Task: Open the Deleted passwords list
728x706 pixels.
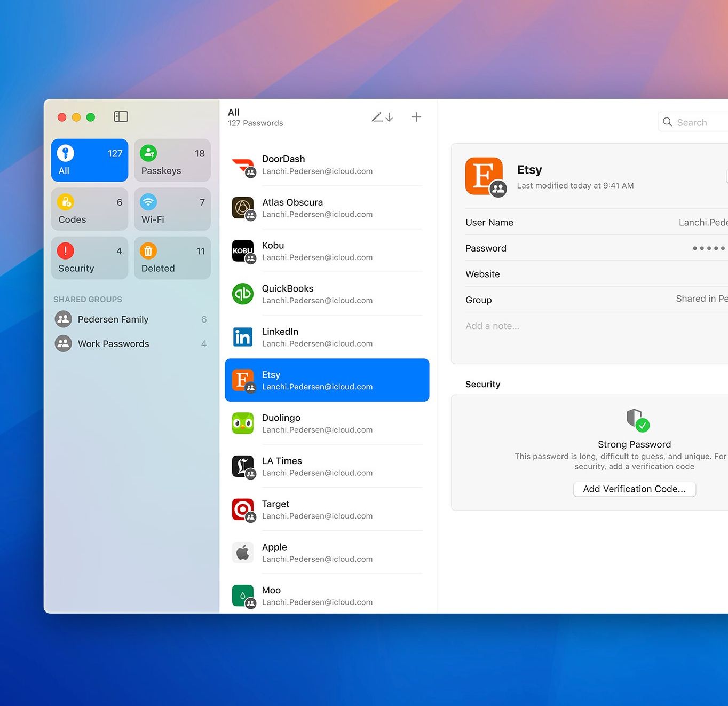Action: (172, 258)
